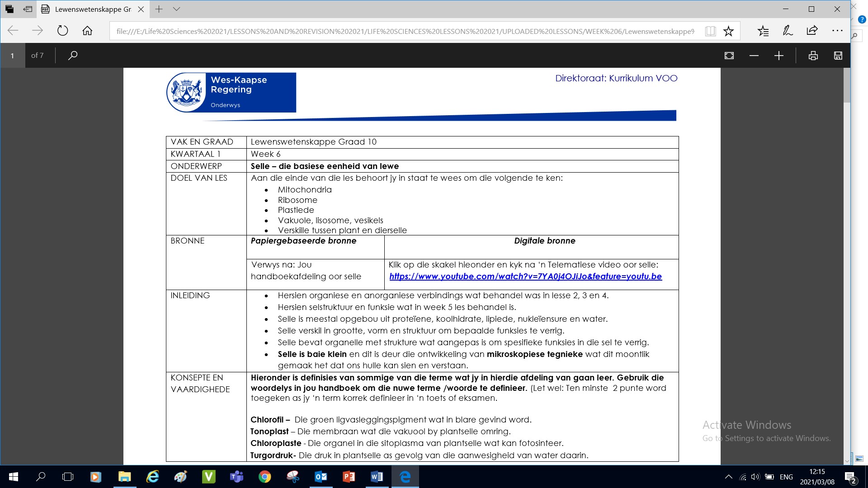
Task: Open the Reading view book icon
Action: click(710, 31)
